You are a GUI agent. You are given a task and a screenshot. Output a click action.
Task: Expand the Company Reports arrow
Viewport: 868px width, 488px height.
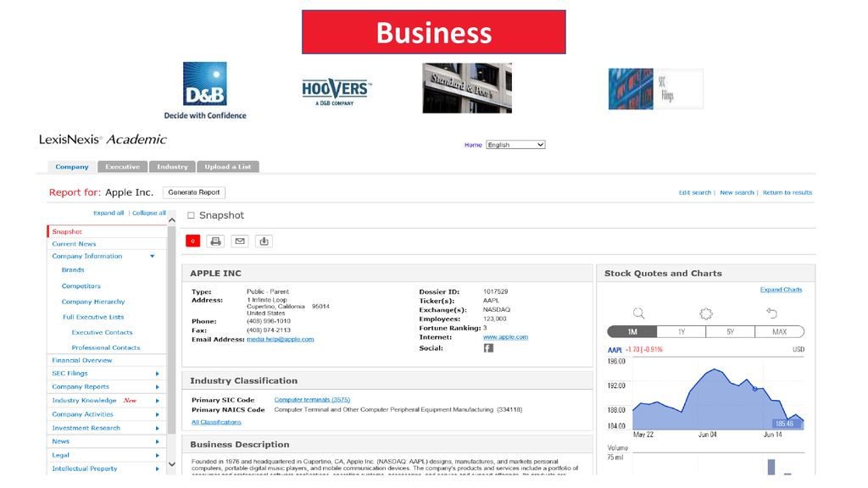(157, 386)
